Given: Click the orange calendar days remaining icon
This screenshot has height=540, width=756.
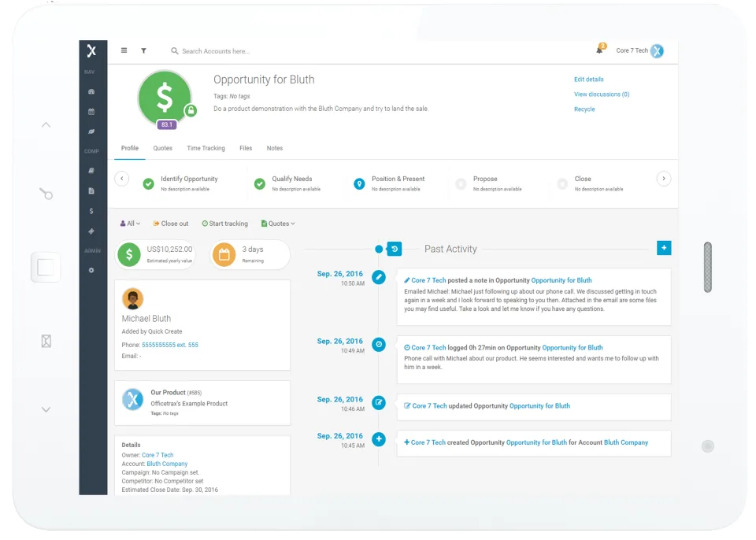Looking at the screenshot, I should pos(224,254).
